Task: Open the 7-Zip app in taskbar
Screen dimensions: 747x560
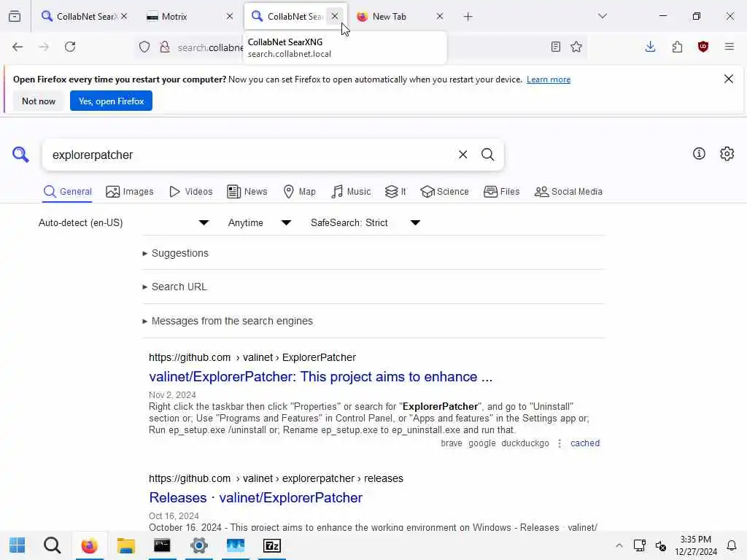Action: pyautogui.click(x=272, y=545)
